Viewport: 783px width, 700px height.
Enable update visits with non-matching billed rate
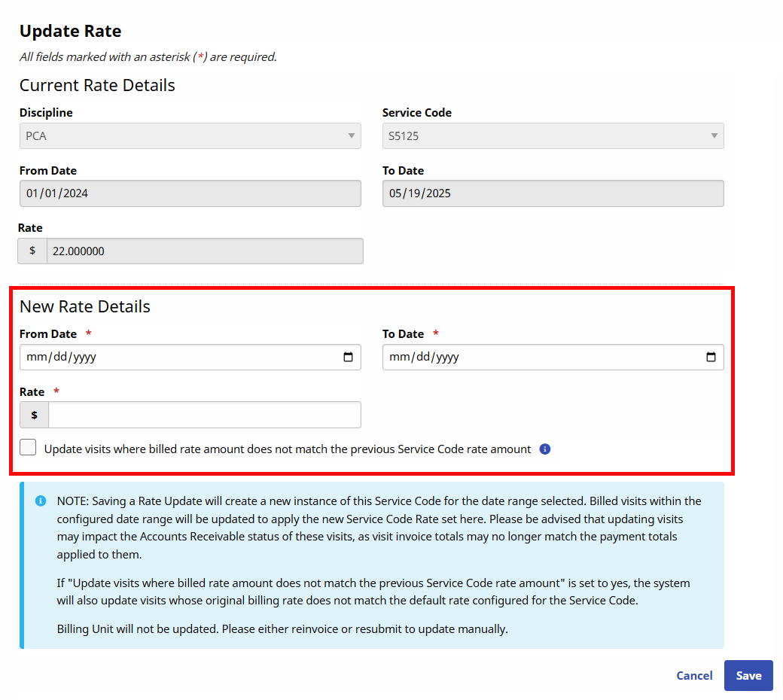[28, 448]
